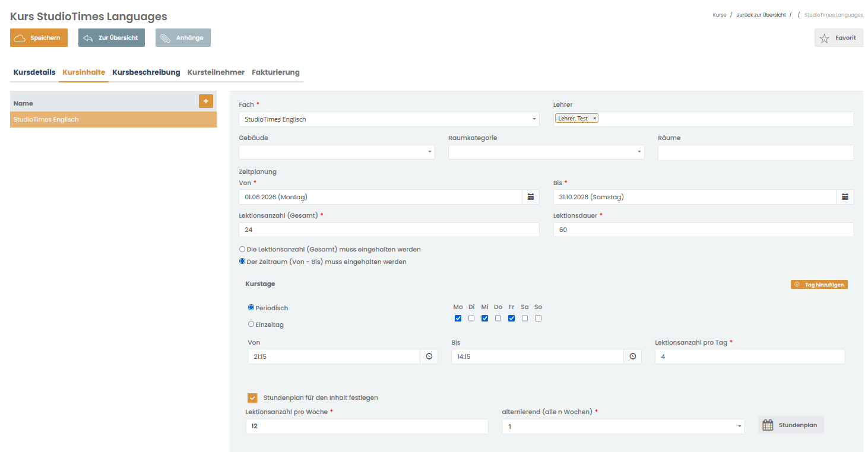Toggle the Sa weekday checkbox
Viewport: 868px width, 452px height.
pyautogui.click(x=525, y=319)
